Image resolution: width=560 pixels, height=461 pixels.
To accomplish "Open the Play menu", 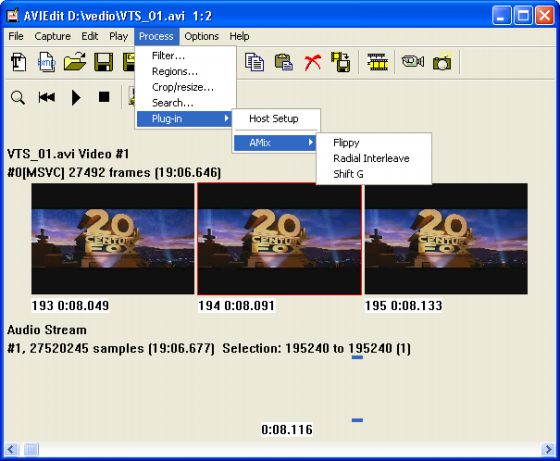I will click(118, 36).
